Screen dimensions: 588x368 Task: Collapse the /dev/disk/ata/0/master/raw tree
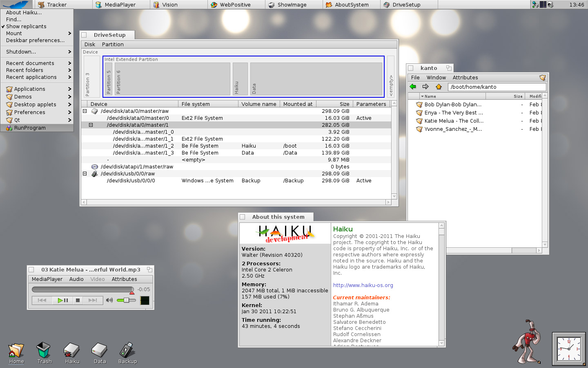(x=85, y=111)
